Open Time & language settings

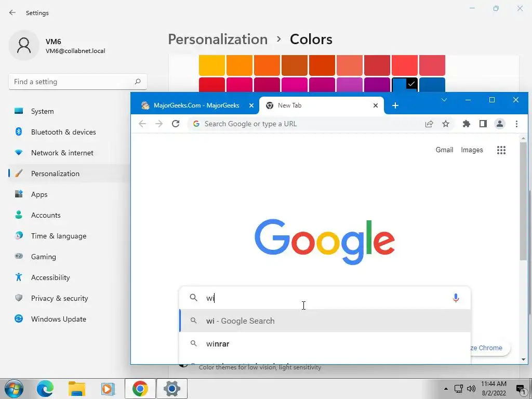click(69, 236)
